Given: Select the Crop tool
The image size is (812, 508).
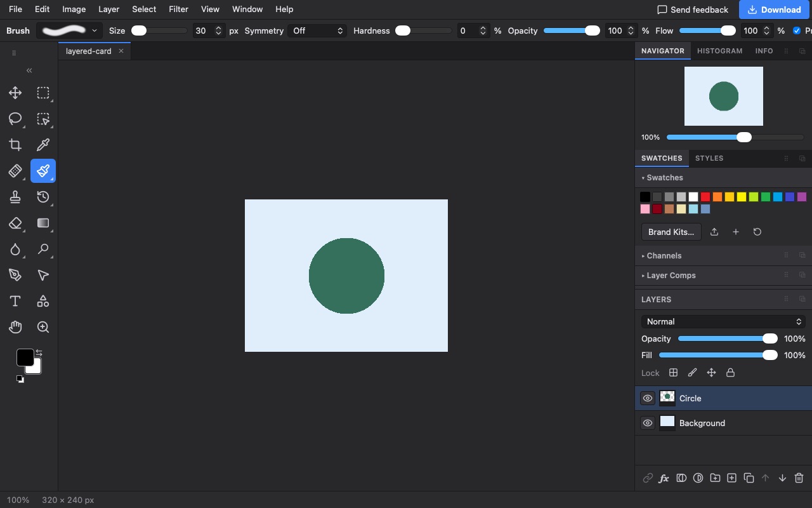Looking at the screenshot, I should (15, 145).
